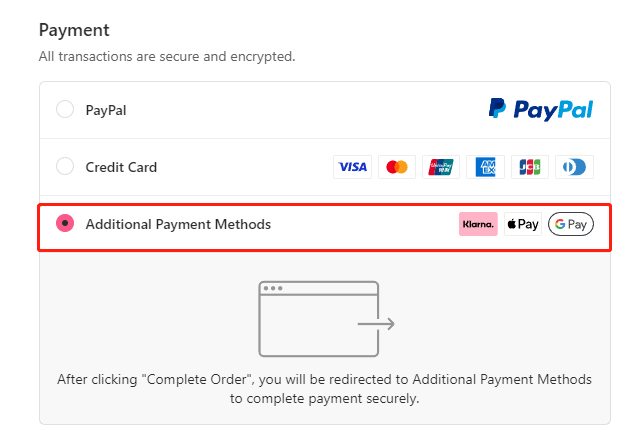Select Additional Payment Methods radio button
634x436 pixels.
point(65,223)
